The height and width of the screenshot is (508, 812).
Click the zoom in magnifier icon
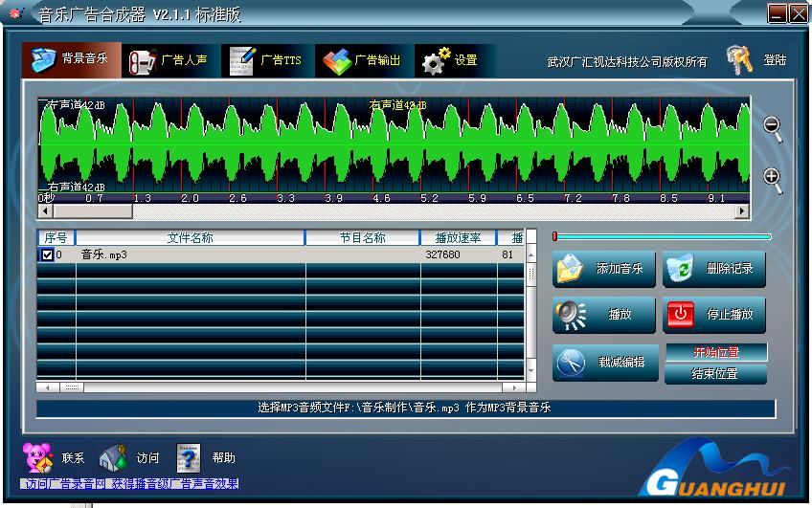772,178
